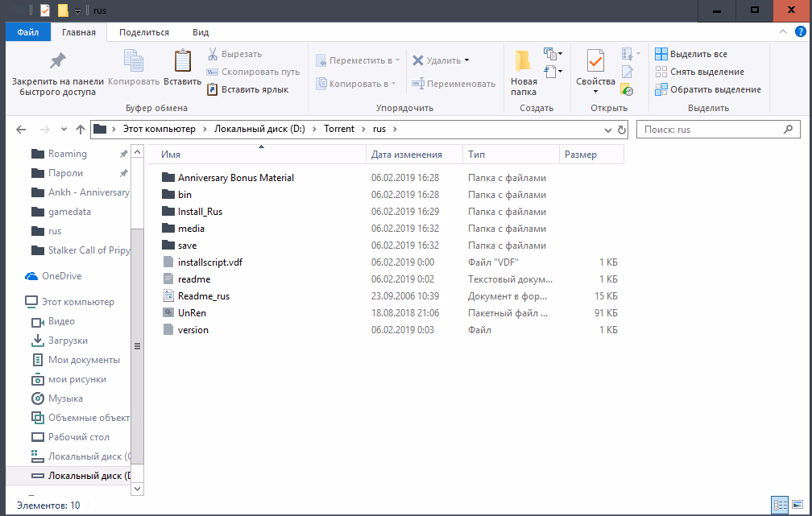The height and width of the screenshot is (516, 812).
Task: Open the 'Файл' menu
Action: click(x=27, y=32)
